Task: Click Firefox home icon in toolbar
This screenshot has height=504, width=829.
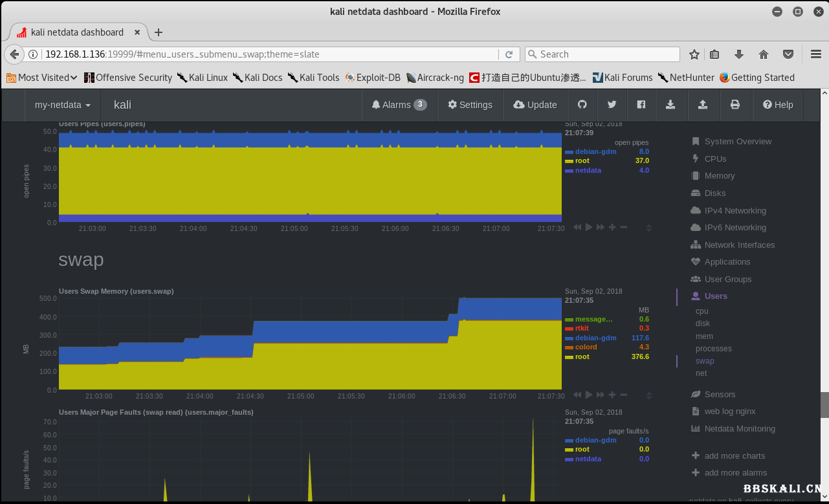Action: click(764, 54)
